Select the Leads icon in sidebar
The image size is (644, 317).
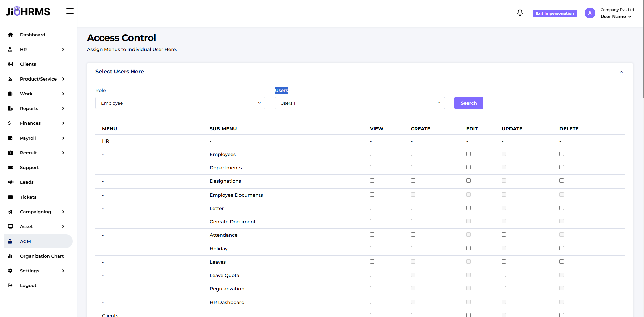10,182
